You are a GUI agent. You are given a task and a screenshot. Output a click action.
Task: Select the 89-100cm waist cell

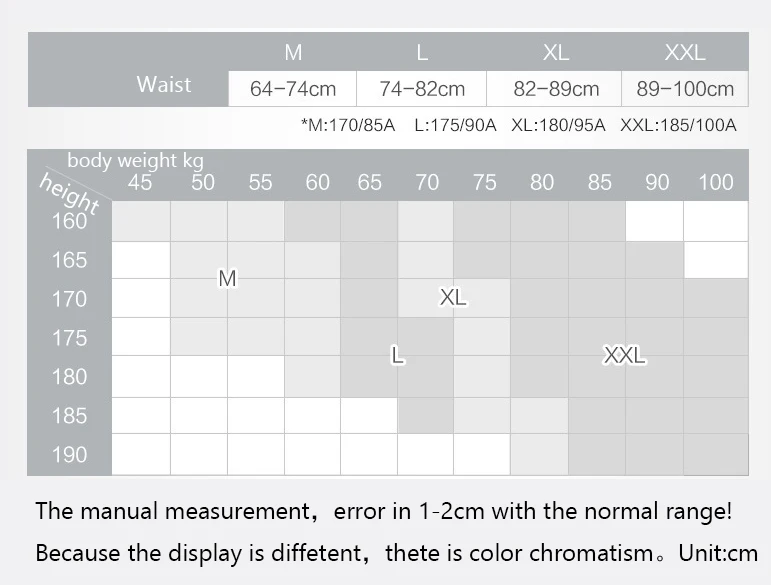685,89
